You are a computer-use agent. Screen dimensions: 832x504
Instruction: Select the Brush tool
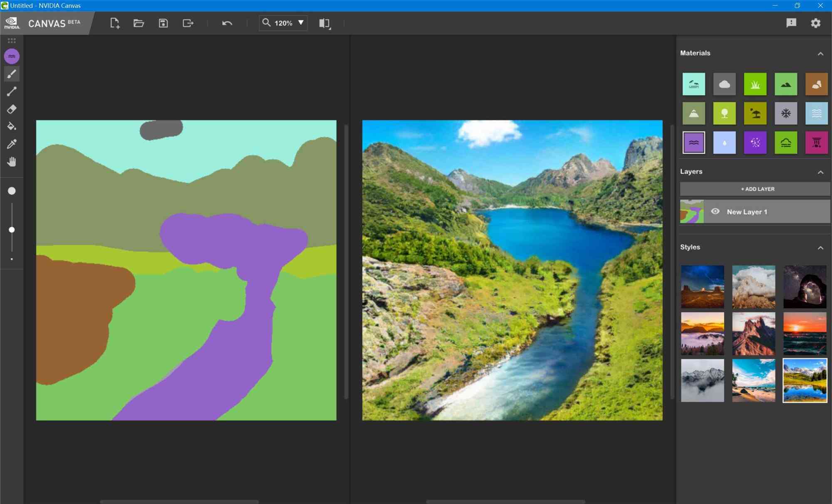(11, 74)
